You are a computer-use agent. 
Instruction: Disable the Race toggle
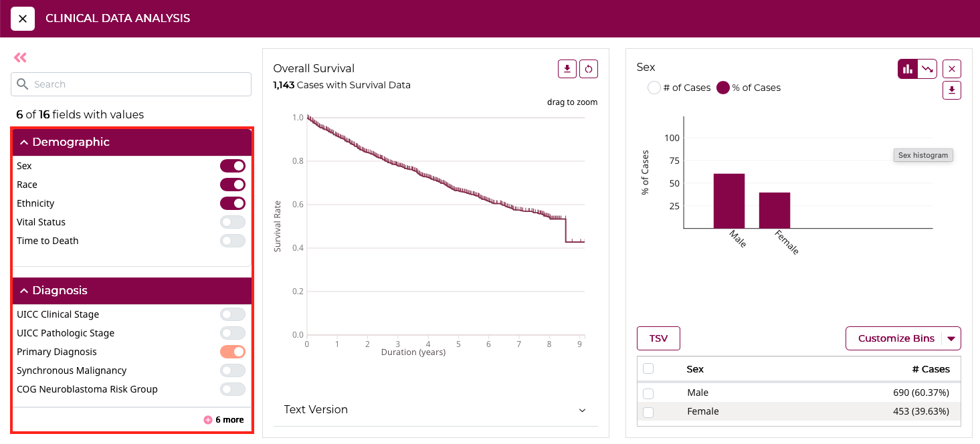pos(233,185)
